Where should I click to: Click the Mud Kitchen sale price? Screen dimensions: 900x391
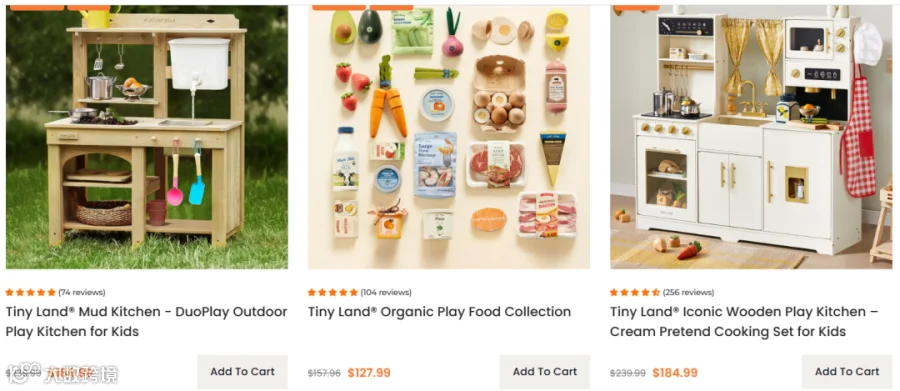[x=69, y=373]
